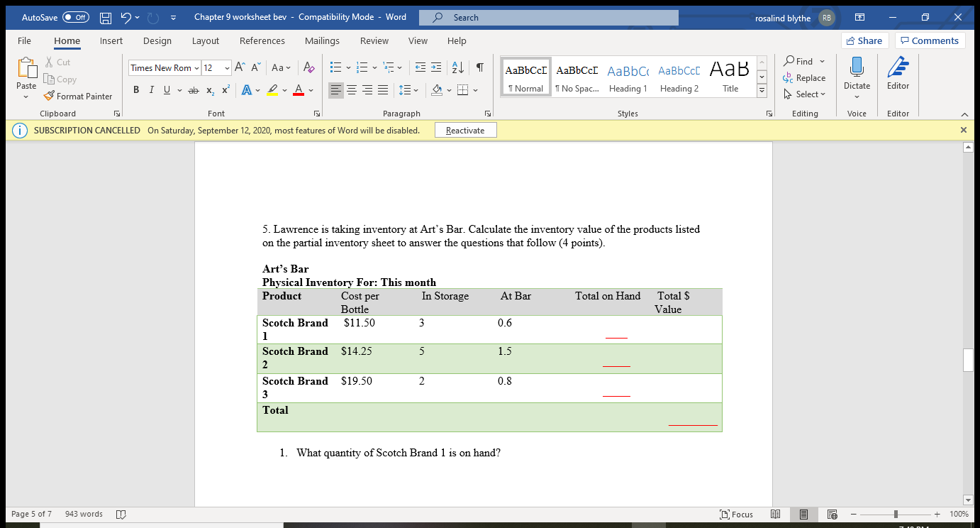Click the Reactivate subscription button

point(465,130)
